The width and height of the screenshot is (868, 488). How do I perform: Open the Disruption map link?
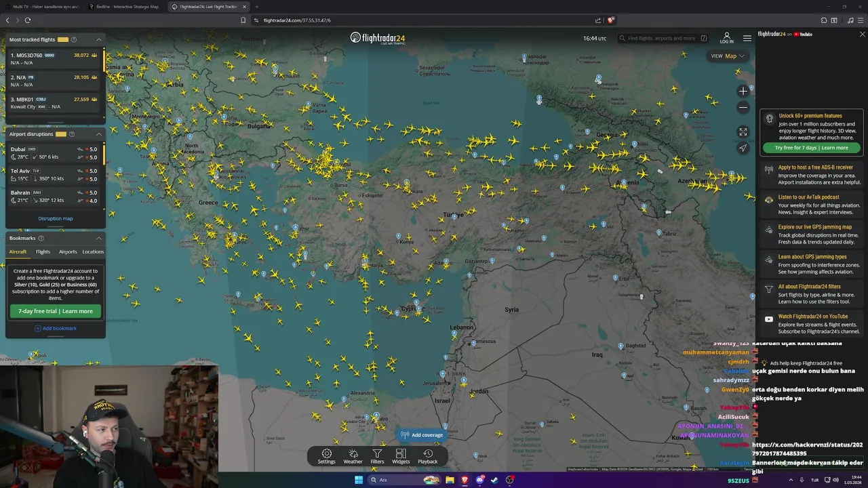pyautogui.click(x=56, y=218)
